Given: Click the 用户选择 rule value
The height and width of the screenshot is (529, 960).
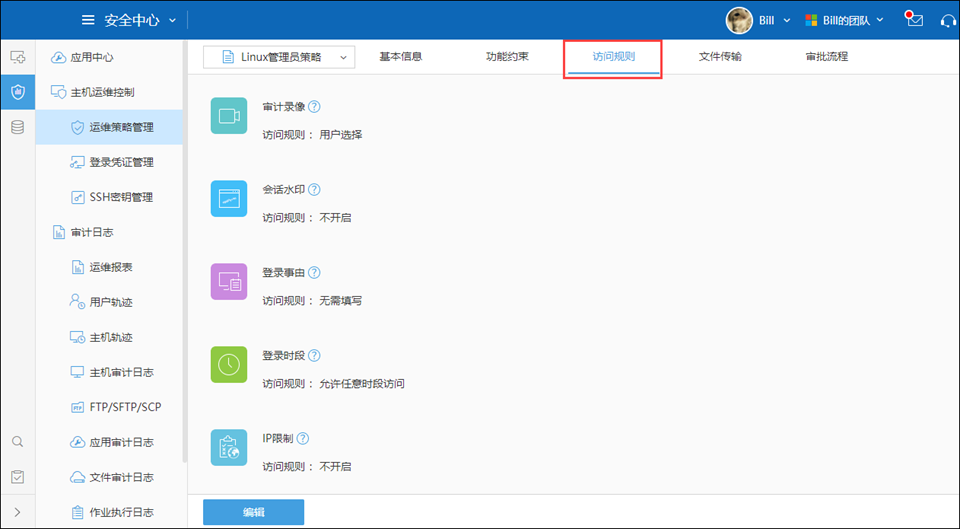Looking at the screenshot, I should [x=341, y=135].
